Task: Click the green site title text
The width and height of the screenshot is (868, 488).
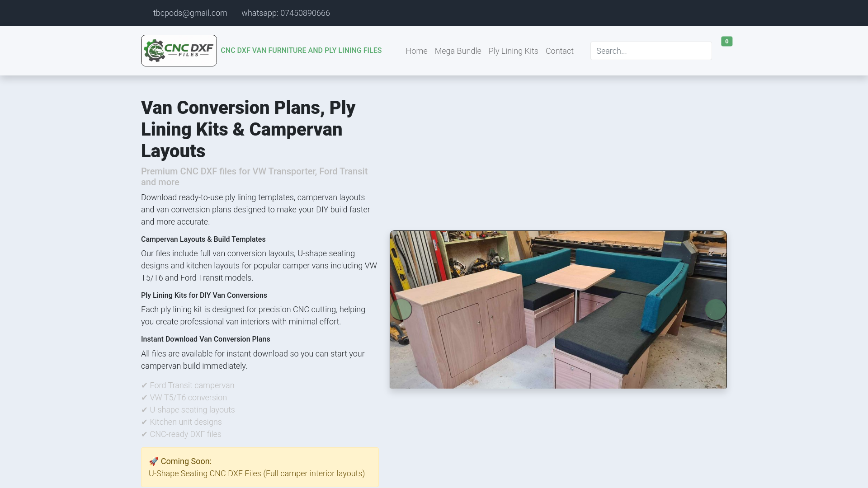Action: tap(301, 51)
